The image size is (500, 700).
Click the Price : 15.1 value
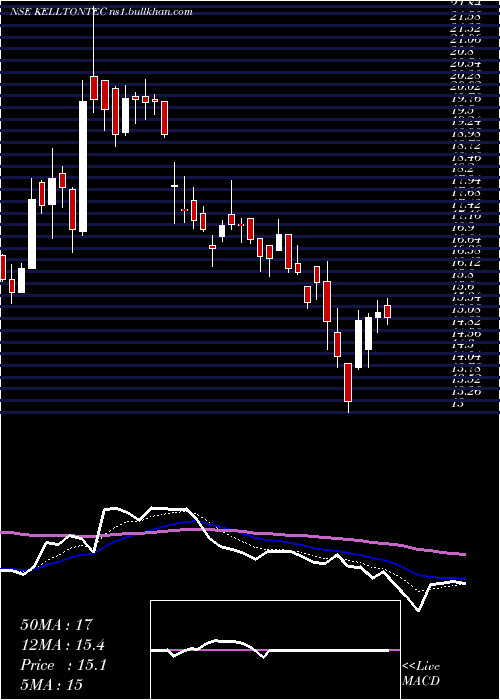click(63, 665)
